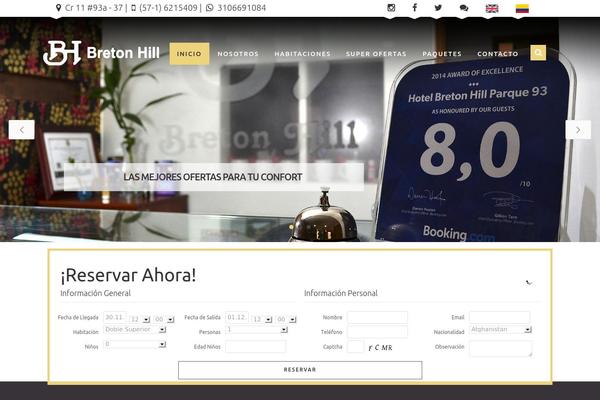Open Fecha de Llegada hour dropdown
Screen dimensions: 600x400
pyautogui.click(x=140, y=319)
